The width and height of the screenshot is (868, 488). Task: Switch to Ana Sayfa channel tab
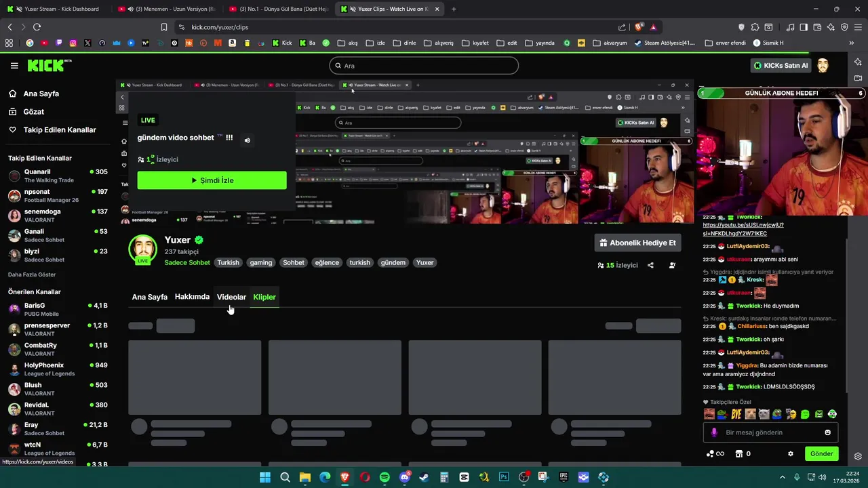coord(149,297)
